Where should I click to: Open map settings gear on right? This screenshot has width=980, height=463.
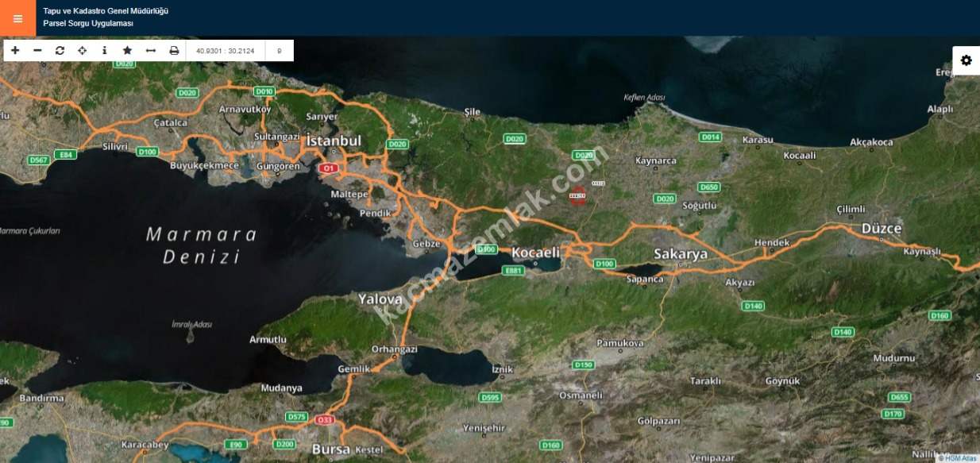[x=966, y=60]
